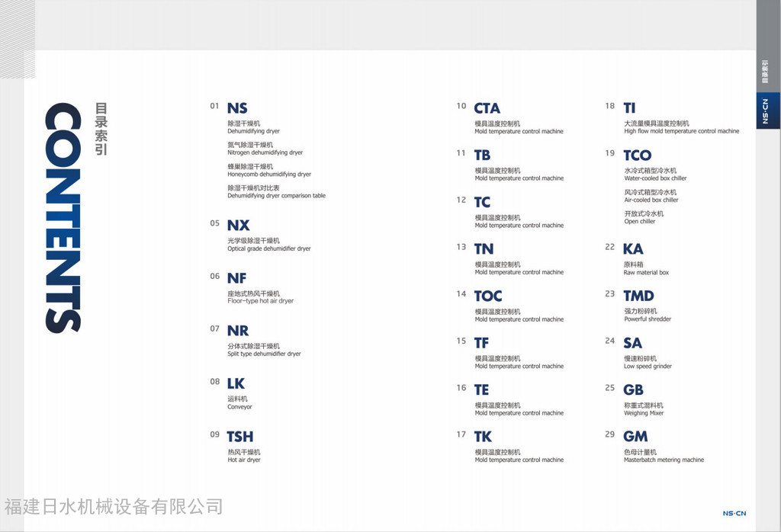The image size is (781, 532).
Task: Go to the NR split type dehumidifier dryer
Action: 237,331
